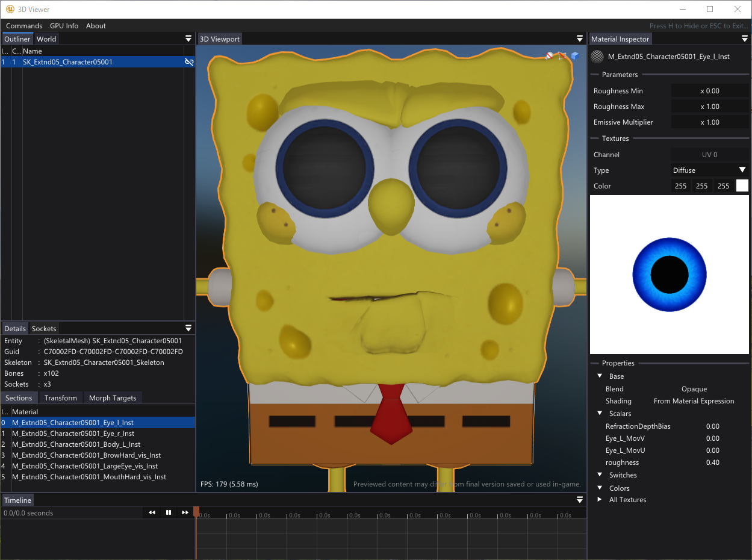
Task: Click the Channel UV 0 field
Action: 710,155
